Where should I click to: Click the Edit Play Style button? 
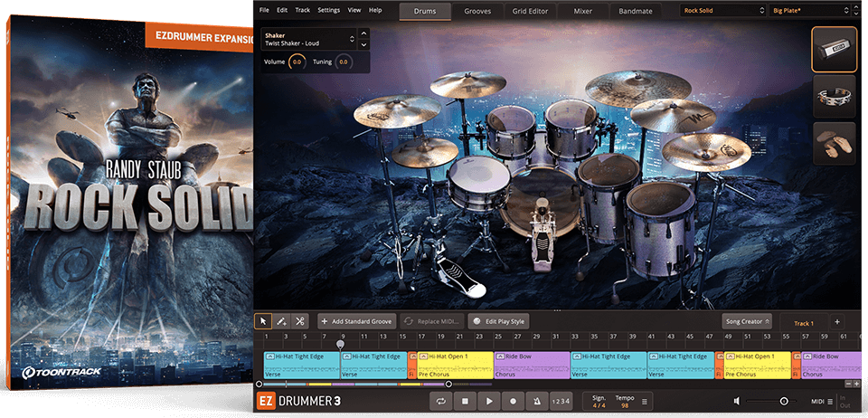pos(499,321)
